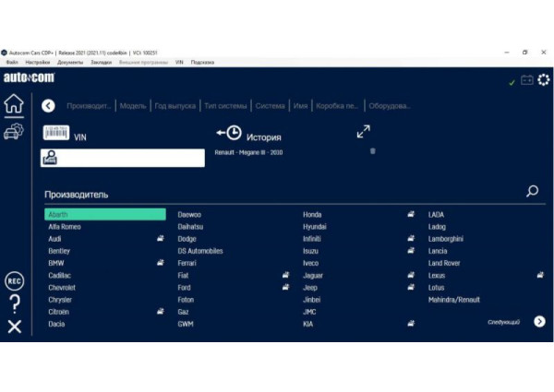Screen dimensions: 554x392
Task: Click the VIN text input field
Action: [x=131, y=158]
